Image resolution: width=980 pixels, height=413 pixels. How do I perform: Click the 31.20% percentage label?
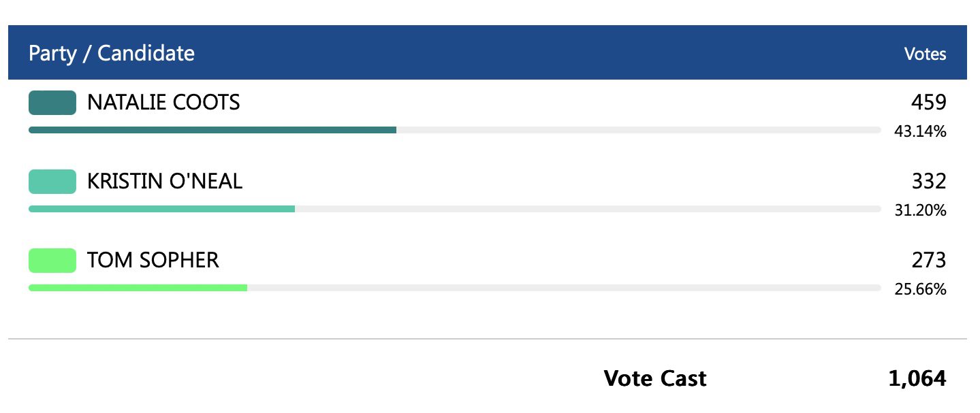tap(920, 211)
